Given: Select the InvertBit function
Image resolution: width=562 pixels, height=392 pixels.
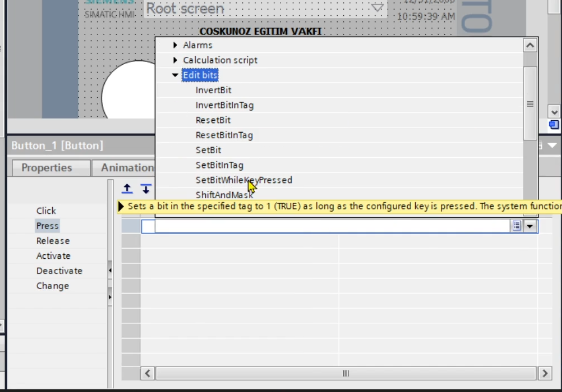Looking at the screenshot, I should pos(213,90).
